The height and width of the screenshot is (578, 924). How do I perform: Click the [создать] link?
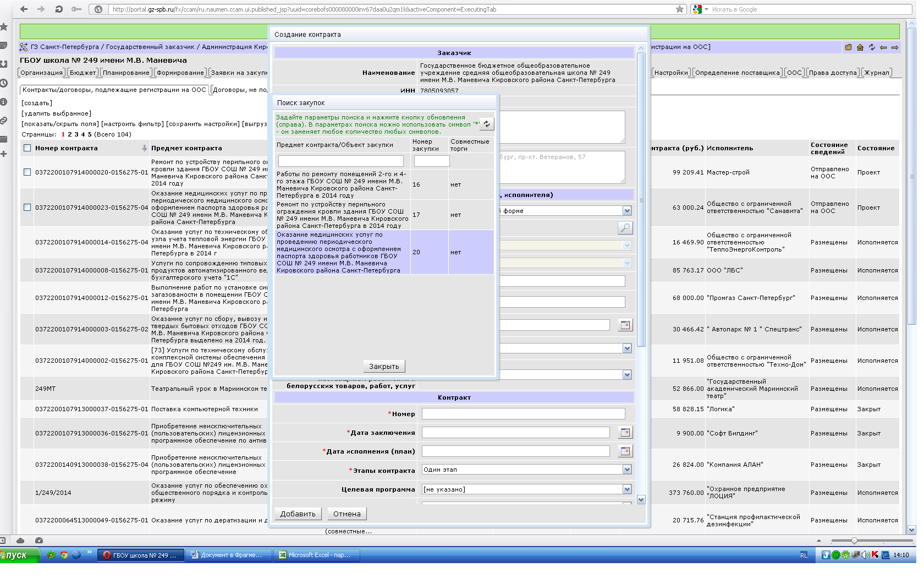click(x=37, y=103)
